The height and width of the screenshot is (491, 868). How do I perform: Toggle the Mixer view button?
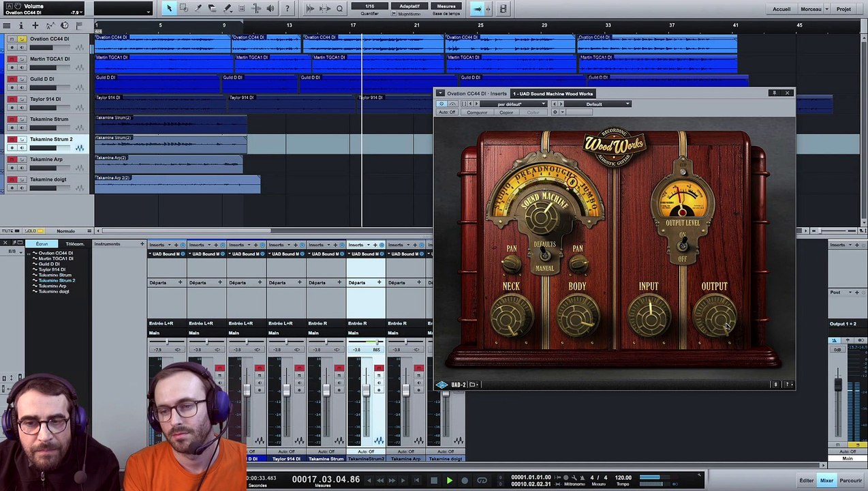point(826,481)
